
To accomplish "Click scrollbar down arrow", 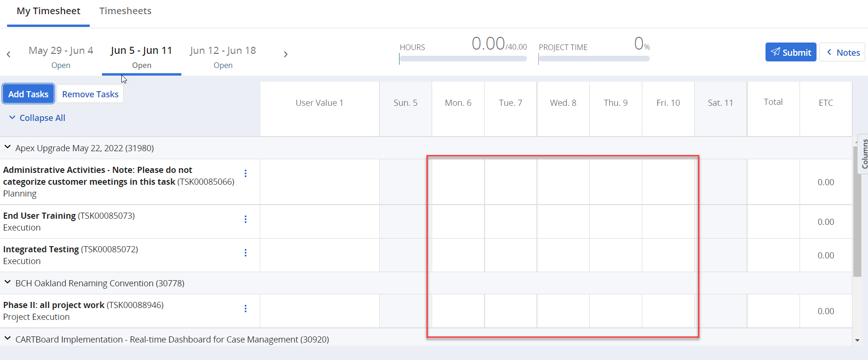I will pyautogui.click(x=857, y=340).
